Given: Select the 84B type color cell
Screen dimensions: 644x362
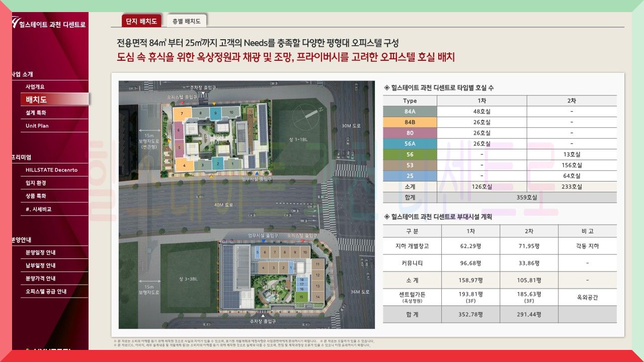Looking at the screenshot, I should (x=410, y=122).
